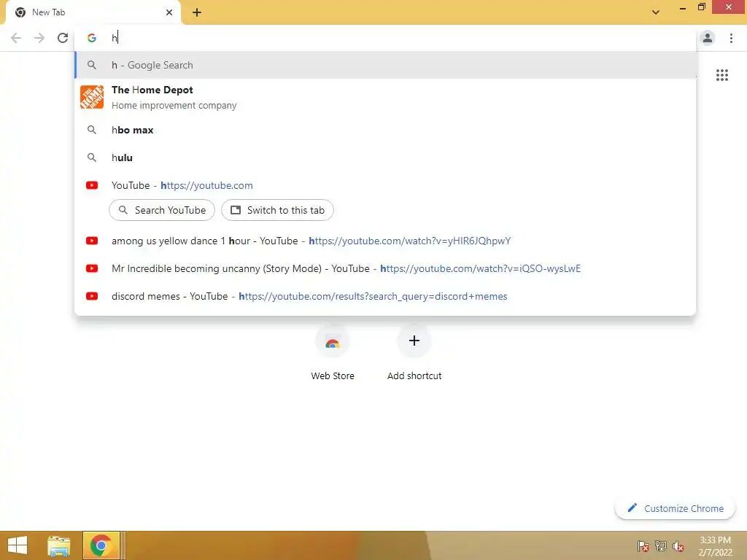Open 'Mr Incredible becoming uncanny' suggestion
The image size is (747, 560).
385,268
